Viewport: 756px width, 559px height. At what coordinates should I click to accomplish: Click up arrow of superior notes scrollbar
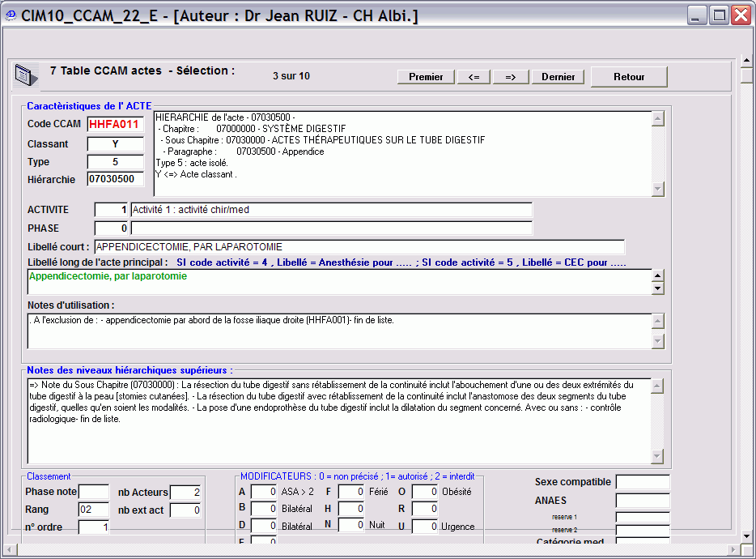pyautogui.click(x=657, y=386)
